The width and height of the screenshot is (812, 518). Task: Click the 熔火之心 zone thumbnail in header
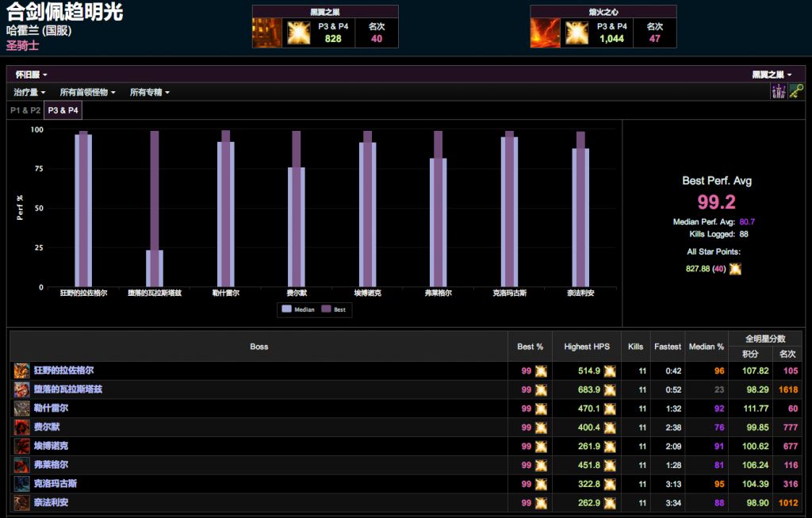tap(545, 33)
